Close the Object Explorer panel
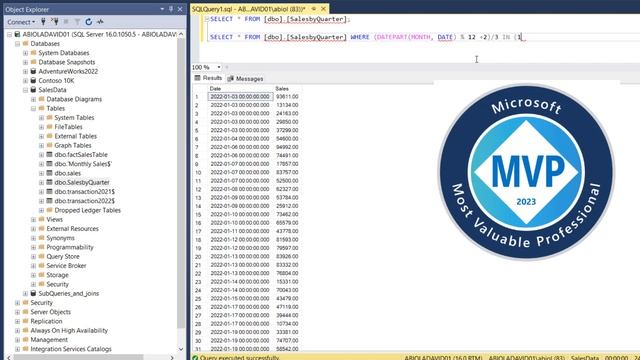The height and width of the screenshot is (360, 640). coord(180,9)
